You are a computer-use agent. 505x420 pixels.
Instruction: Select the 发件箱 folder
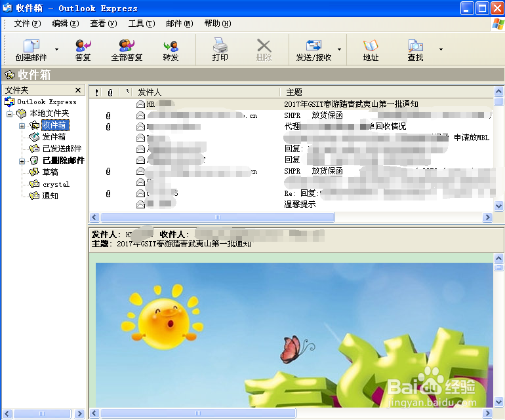[x=54, y=137]
